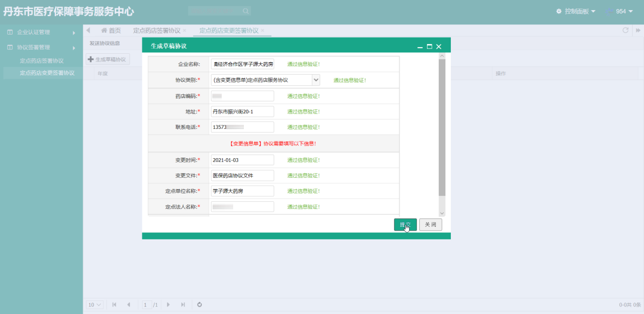Click the 变更文件 input field

click(x=242, y=176)
